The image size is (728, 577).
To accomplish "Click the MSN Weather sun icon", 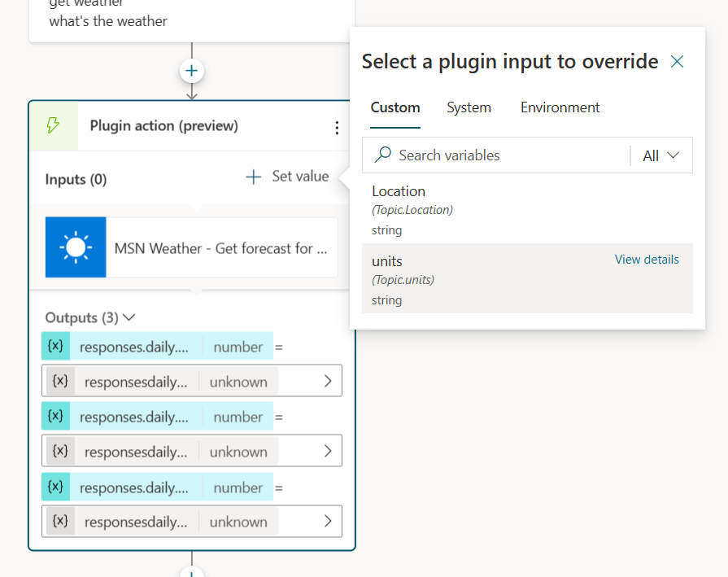I will [76, 247].
